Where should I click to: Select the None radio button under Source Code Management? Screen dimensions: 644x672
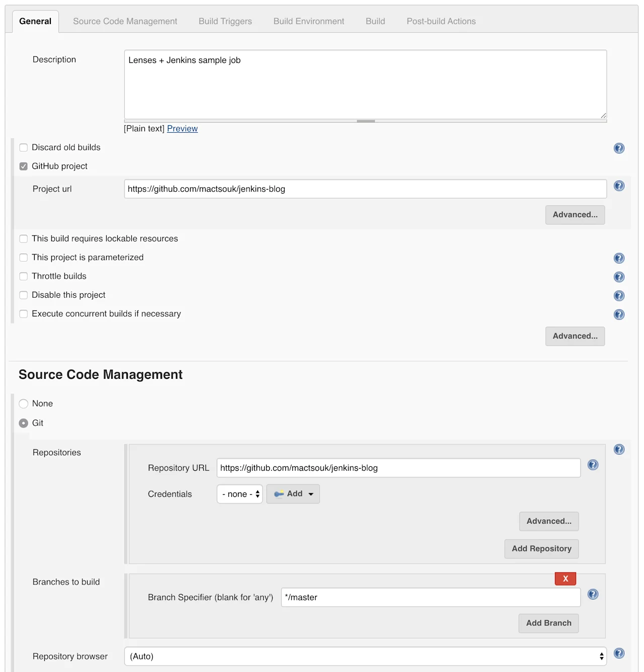(x=23, y=403)
